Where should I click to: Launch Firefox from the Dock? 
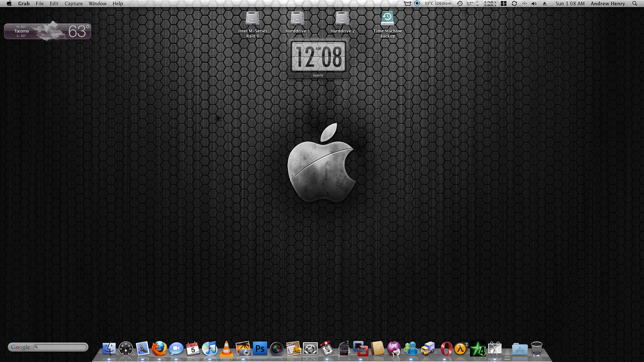click(159, 349)
